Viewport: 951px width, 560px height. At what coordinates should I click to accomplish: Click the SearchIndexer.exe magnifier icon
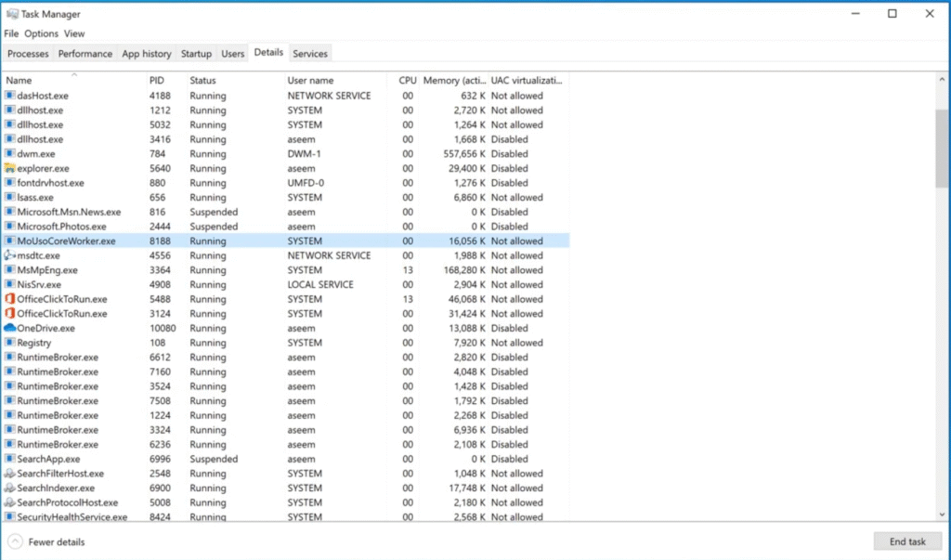(x=10, y=488)
